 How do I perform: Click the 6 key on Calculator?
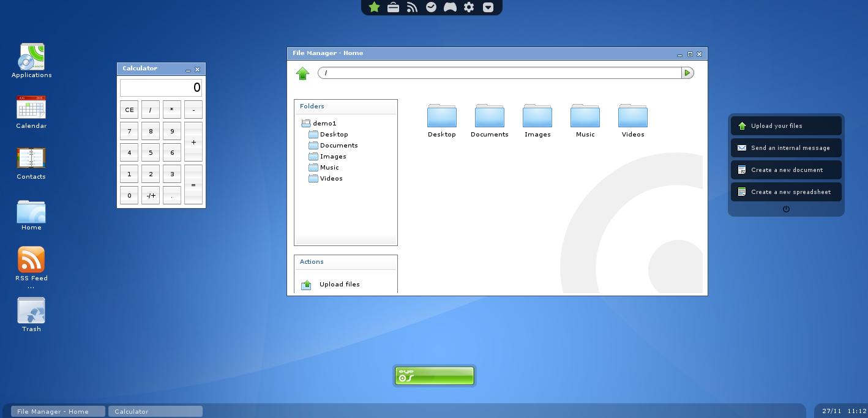(172, 153)
